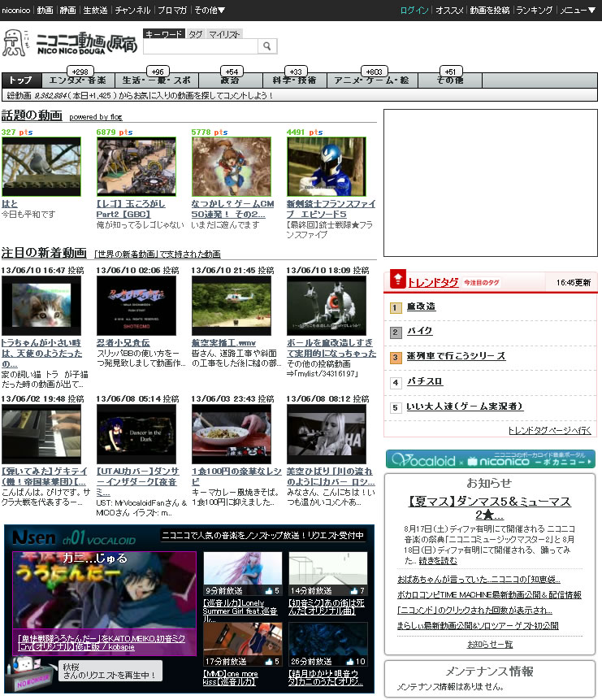Open the お知らせ一覧 link
Image resolution: width=602 pixels, height=700 pixels.
point(490,645)
